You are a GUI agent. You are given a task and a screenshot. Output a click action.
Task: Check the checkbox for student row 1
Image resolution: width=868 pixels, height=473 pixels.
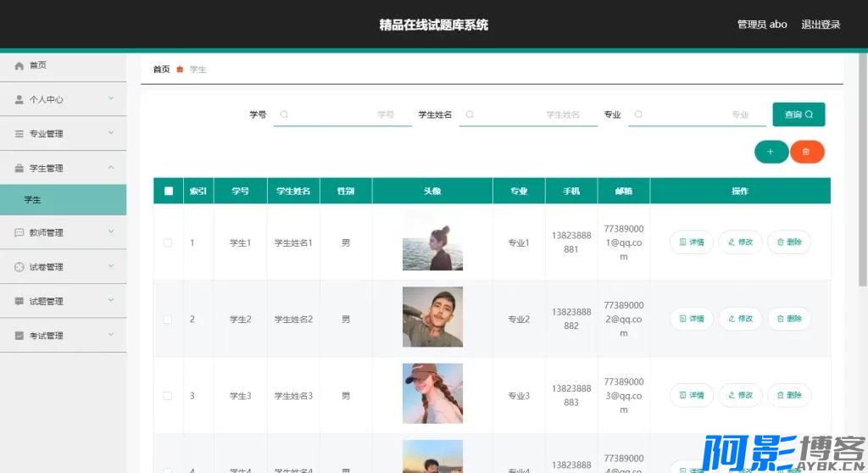click(168, 242)
